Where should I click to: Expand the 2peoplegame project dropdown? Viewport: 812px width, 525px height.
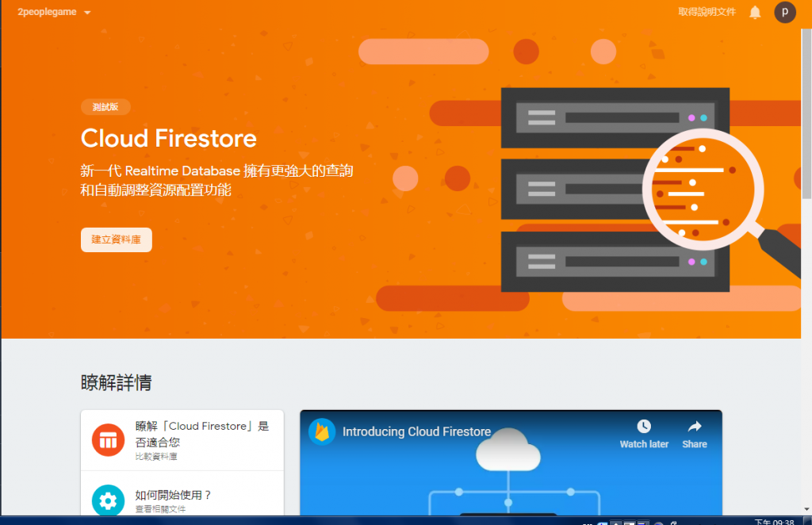[x=54, y=12]
